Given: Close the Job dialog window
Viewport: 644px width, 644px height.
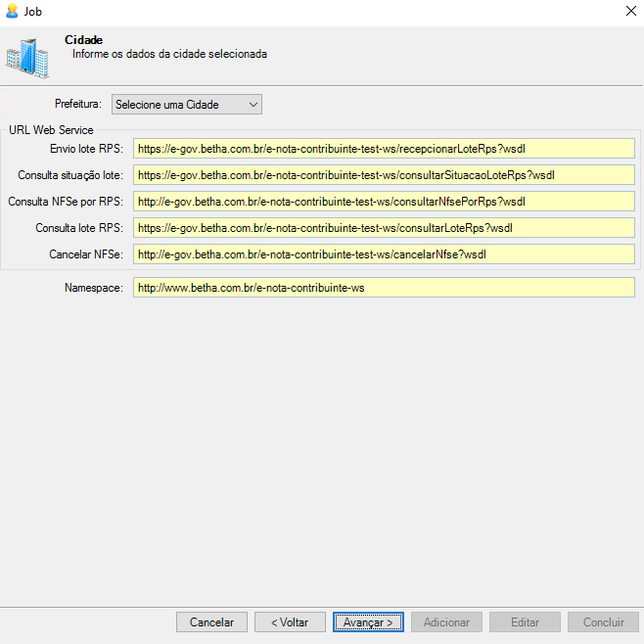Looking at the screenshot, I should [x=629, y=11].
